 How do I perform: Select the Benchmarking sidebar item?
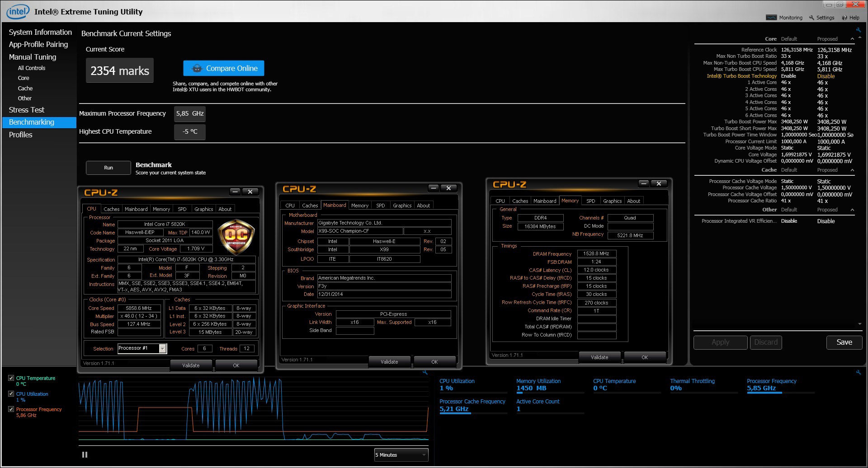(39, 122)
